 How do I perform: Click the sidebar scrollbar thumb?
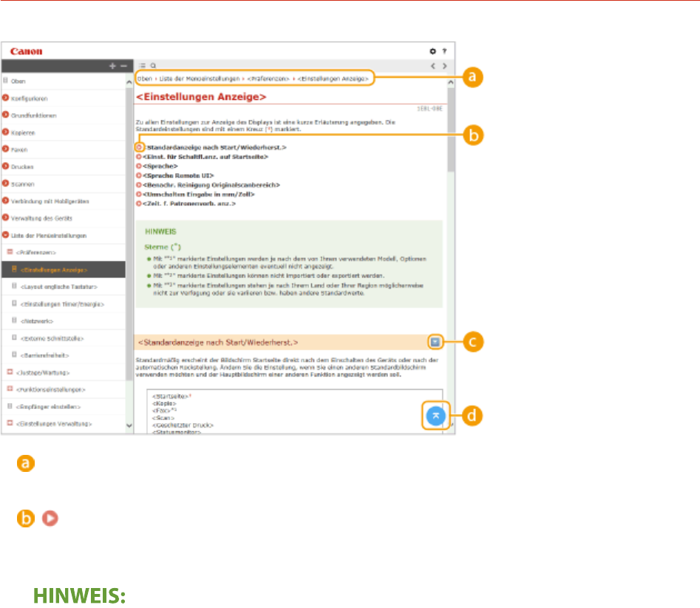[x=129, y=234]
